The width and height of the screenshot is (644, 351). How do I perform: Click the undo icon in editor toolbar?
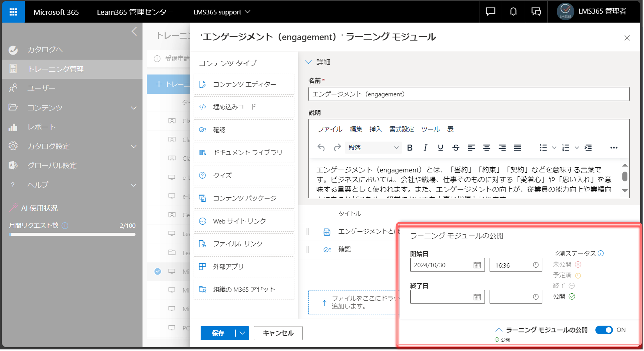click(x=321, y=148)
